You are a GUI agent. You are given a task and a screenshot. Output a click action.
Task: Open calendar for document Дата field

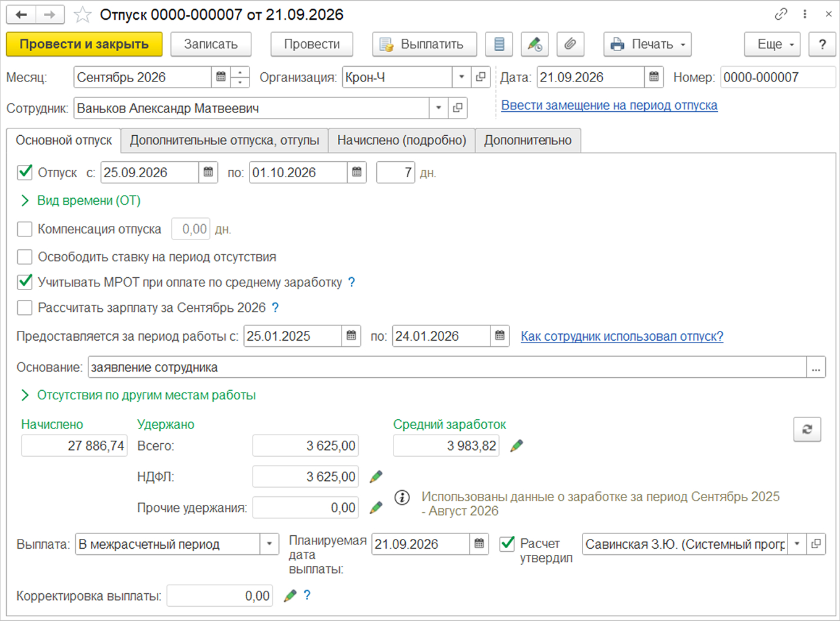(x=653, y=77)
